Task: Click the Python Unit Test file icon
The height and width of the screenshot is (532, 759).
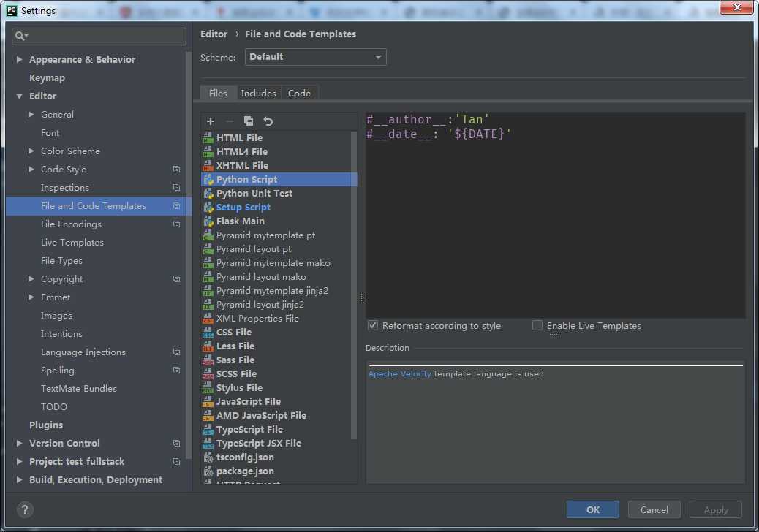Action: pos(208,194)
